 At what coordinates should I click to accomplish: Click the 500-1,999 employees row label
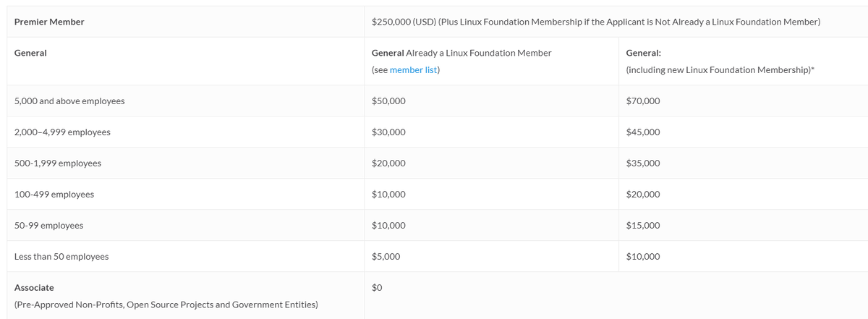(58, 163)
